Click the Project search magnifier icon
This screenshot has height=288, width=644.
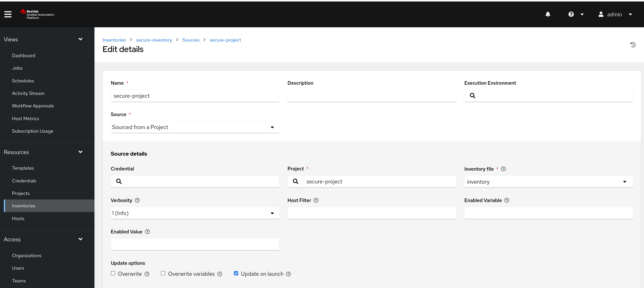coord(295,181)
